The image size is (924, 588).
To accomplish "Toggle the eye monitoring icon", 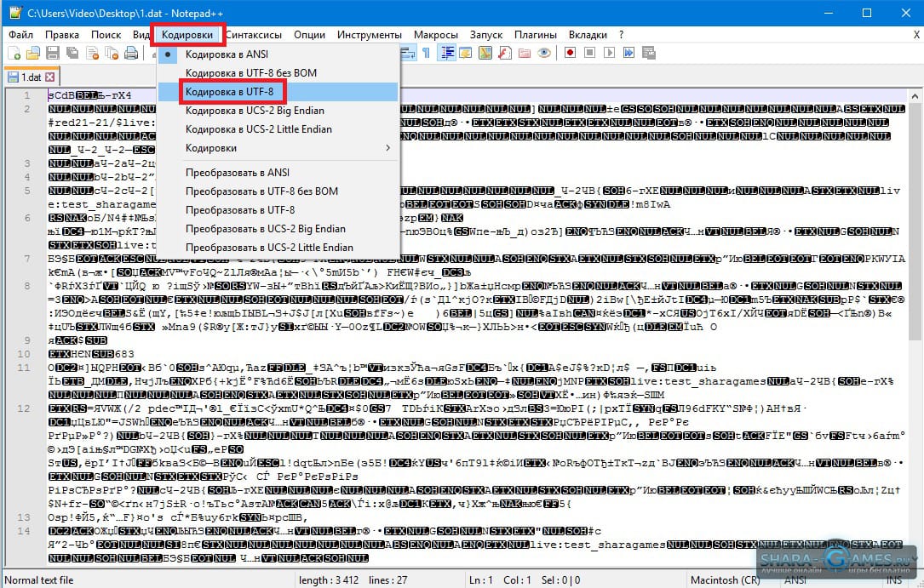I will 544,53.
